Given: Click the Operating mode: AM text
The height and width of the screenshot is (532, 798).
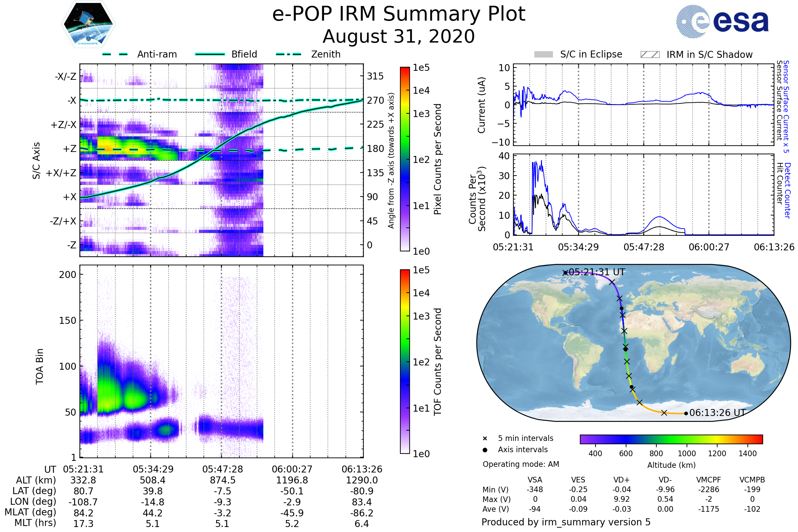Looking at the screenshot, I should [521, 464].
